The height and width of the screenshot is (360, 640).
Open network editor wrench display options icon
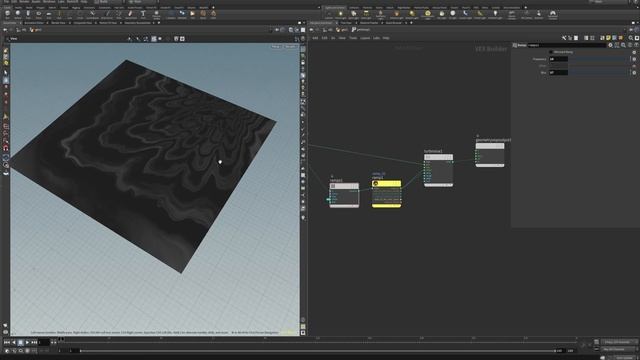coord(564,38)
